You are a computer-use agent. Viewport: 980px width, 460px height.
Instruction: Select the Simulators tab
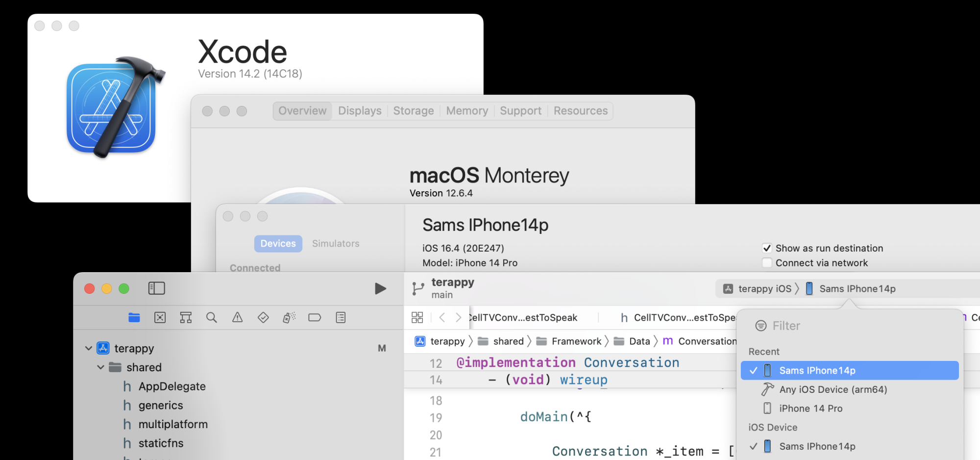pyautogui.click(x=336, y=244)
